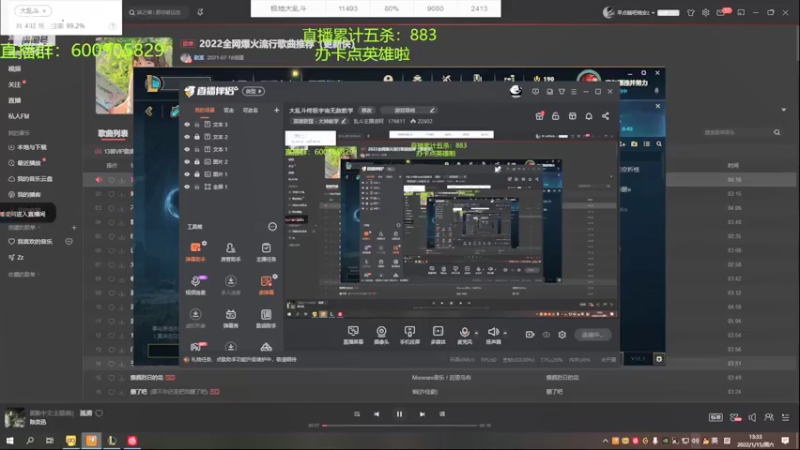Toggle visibility of 文本 3 layer
Image resolution: width=800 pixels, height=450 pixels.
click(187, 124)
